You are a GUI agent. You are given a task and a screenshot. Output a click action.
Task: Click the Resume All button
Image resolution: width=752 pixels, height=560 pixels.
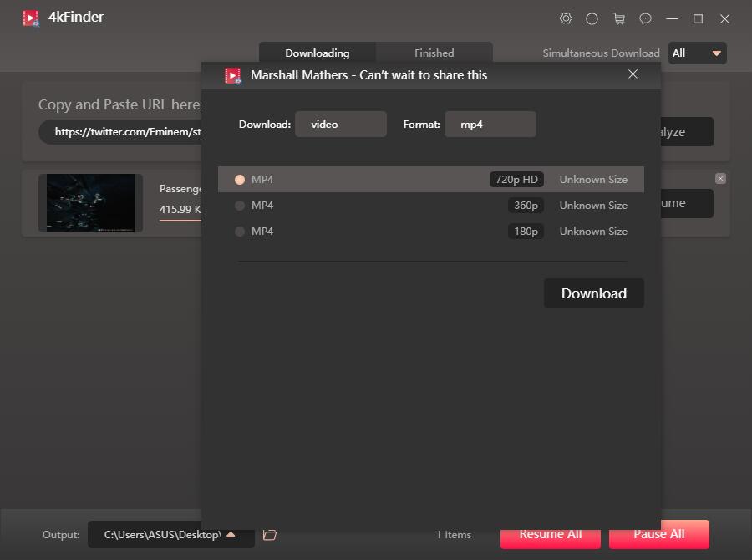(550, 534)
